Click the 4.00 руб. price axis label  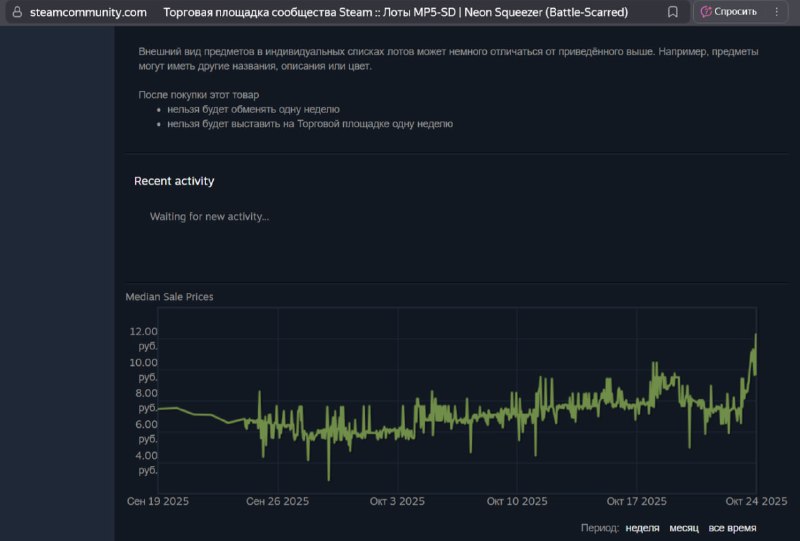(x=146, y=462)
